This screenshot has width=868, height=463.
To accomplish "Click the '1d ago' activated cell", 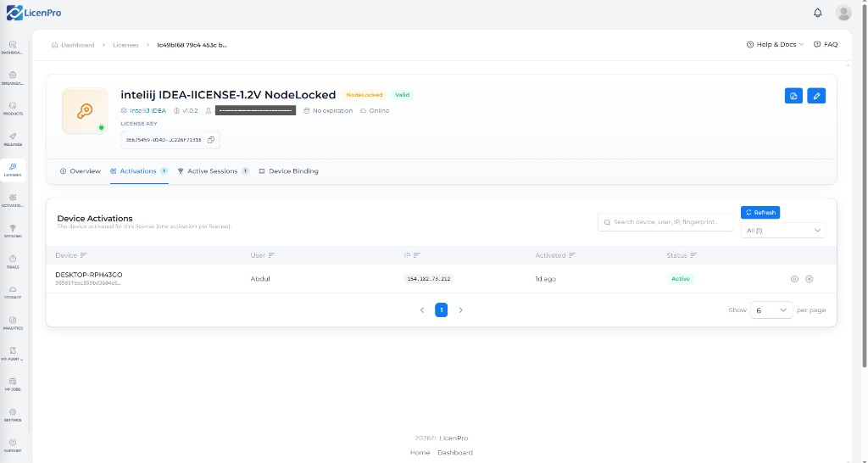I will tap(545, 279).
